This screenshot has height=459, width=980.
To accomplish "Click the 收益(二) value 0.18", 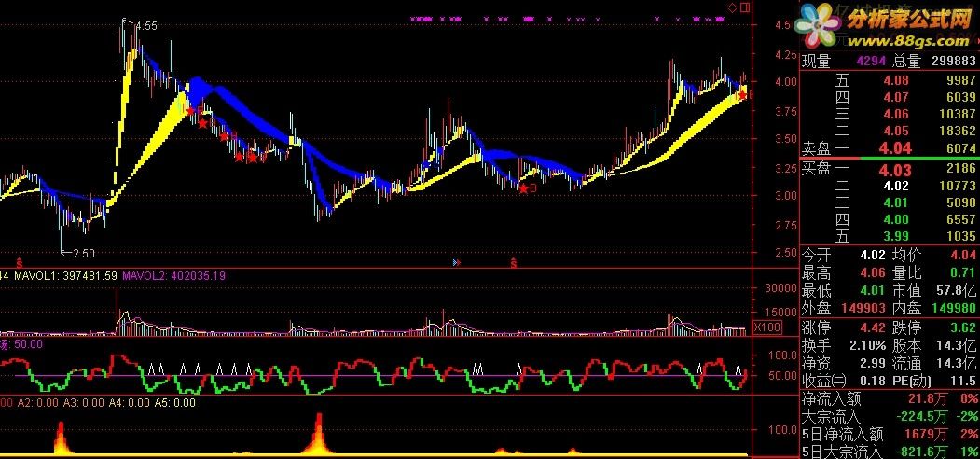I will tap(872, 382).
